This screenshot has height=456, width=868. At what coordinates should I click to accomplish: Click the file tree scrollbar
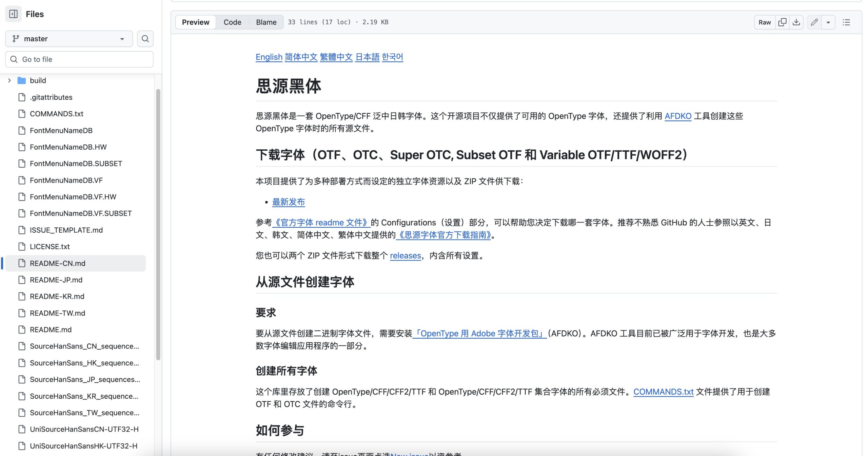tap(158, 224)
